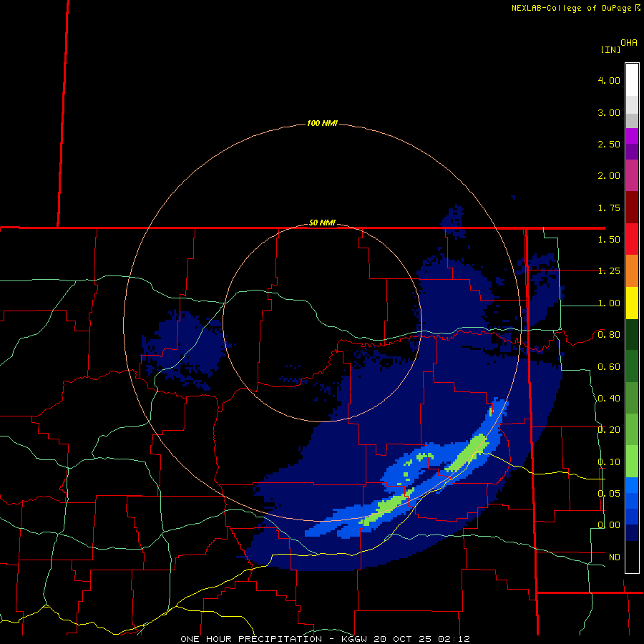The width and height of the screenshot is (644, 644).
Task: Click the OHA product code label
Action: click(x=629, y=43)
